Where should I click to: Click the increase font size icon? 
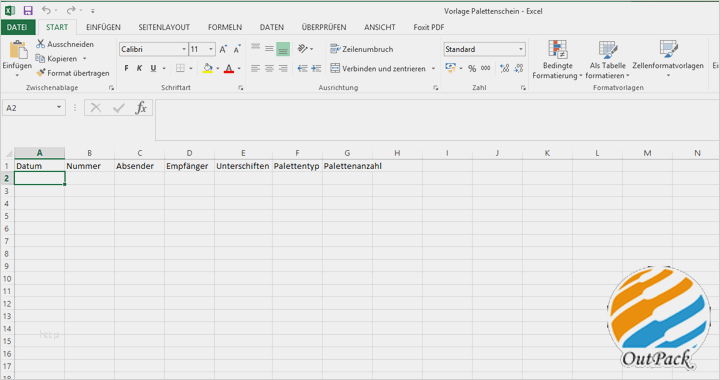pyautogui.click(x=223, y=49)
